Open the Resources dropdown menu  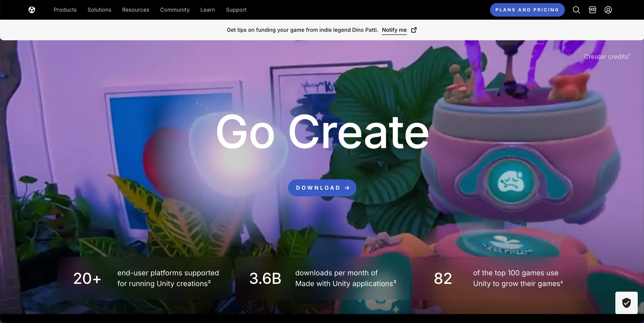[x=136, y=10]
